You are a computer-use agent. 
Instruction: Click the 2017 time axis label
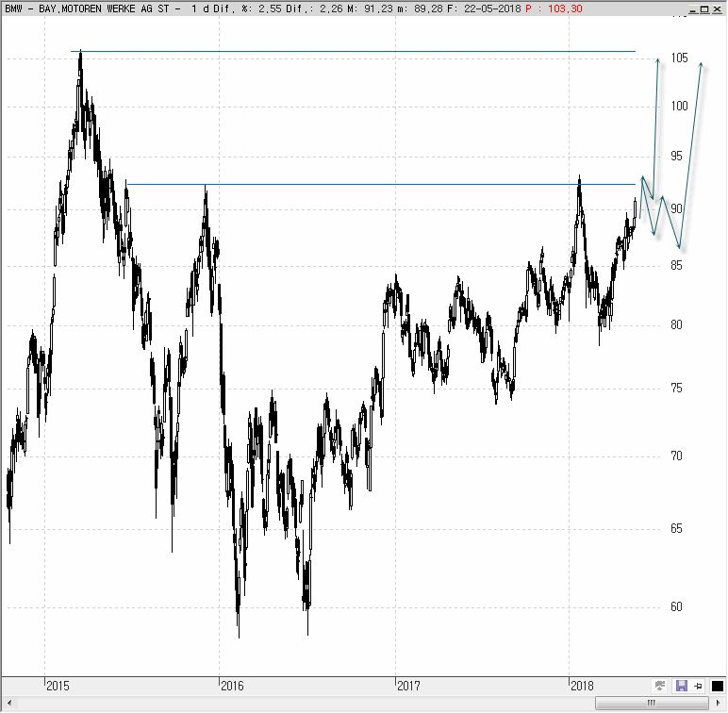[408, 686]
